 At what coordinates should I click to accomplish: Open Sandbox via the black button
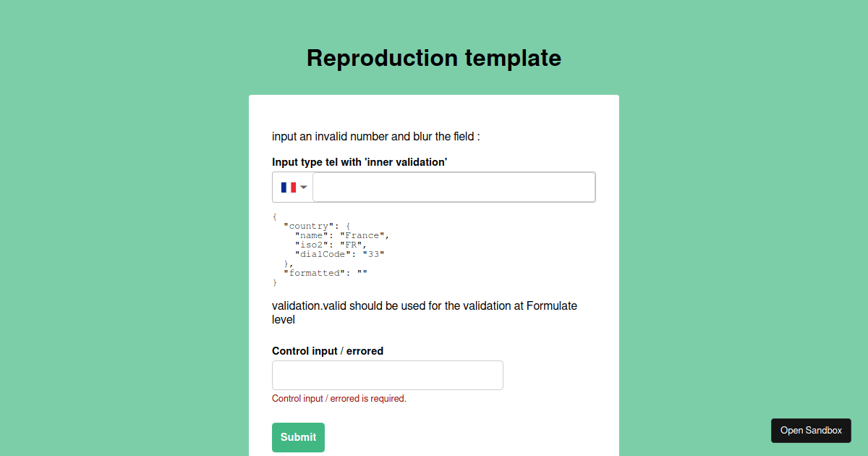pyautogui.click(x=811, y=430)
